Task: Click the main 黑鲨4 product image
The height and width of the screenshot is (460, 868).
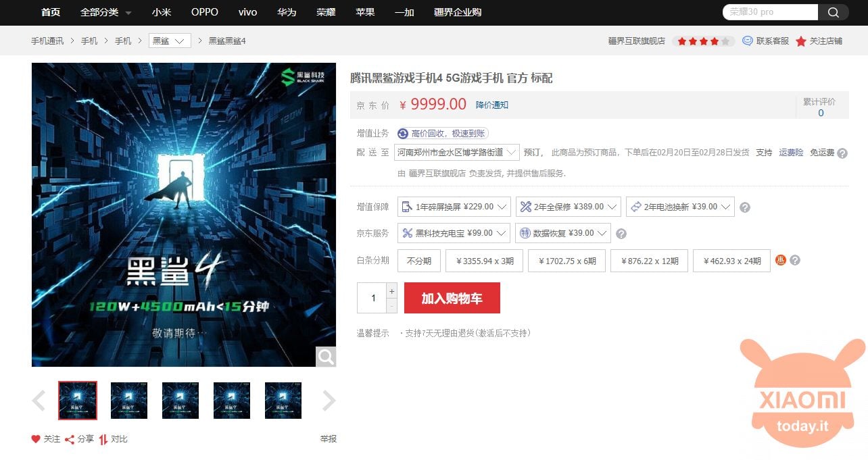Action: (x=184, y=215)
